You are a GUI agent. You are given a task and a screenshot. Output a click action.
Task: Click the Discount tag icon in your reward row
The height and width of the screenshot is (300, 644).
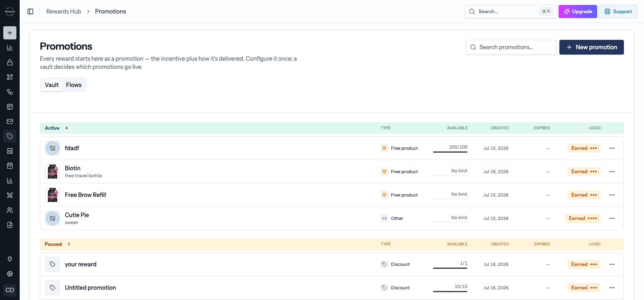[x=384, y=264]
